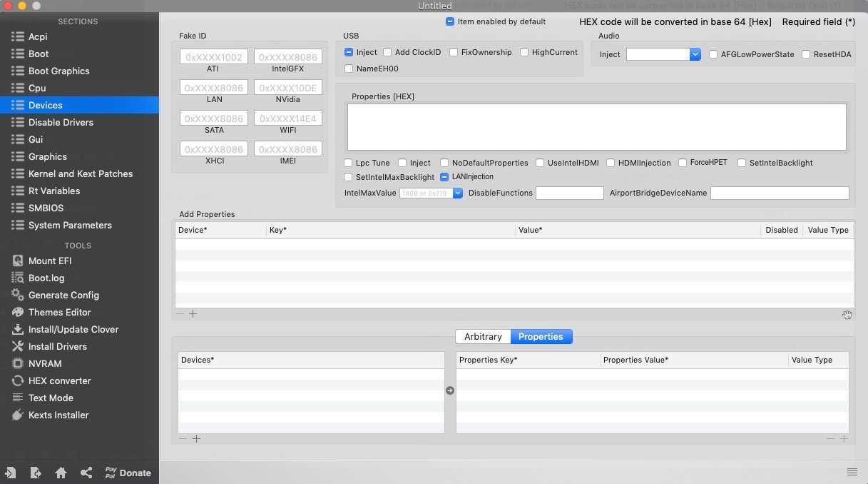Click the home icon in bottom bar
868x484 pixels.
pyautogui.click(x=61, y=473)
